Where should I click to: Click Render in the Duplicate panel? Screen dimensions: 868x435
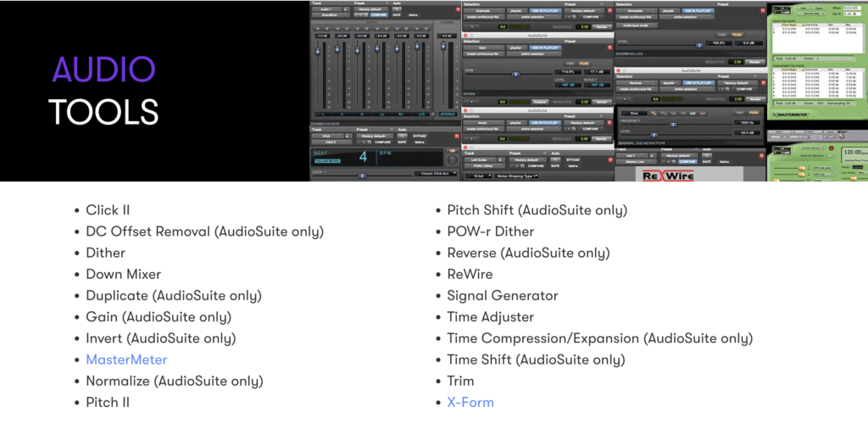602,26
